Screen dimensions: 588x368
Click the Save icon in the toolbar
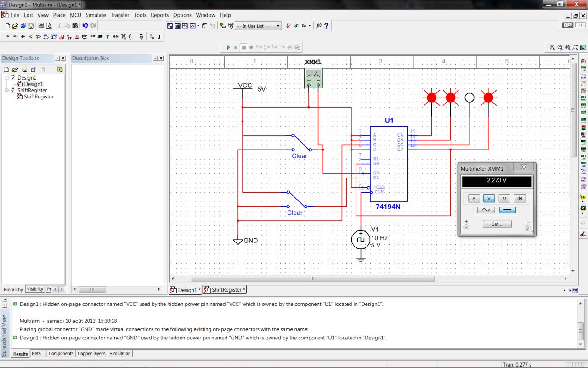click(x=31, y=26)
